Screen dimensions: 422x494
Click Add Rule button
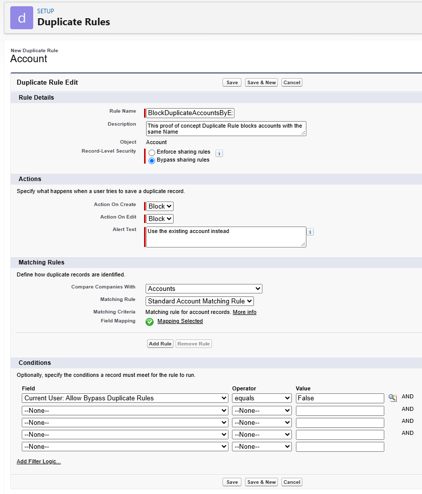click(x=160, y=344)
